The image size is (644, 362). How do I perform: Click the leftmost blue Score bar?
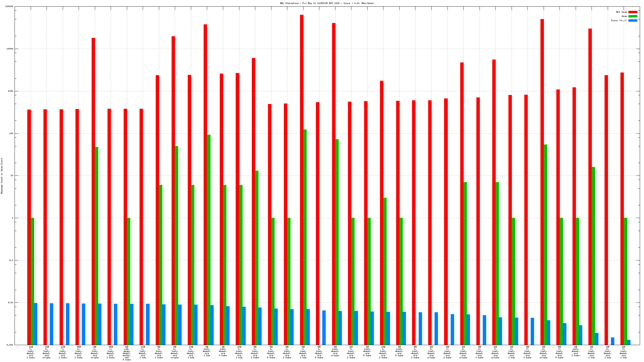coord(35,324)
